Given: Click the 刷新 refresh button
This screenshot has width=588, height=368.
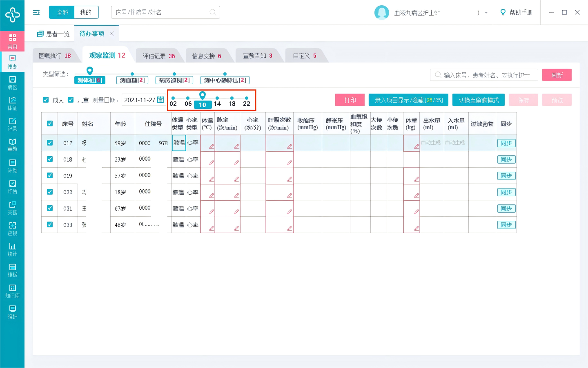Looking at the screenshot, I should point(557,75).
